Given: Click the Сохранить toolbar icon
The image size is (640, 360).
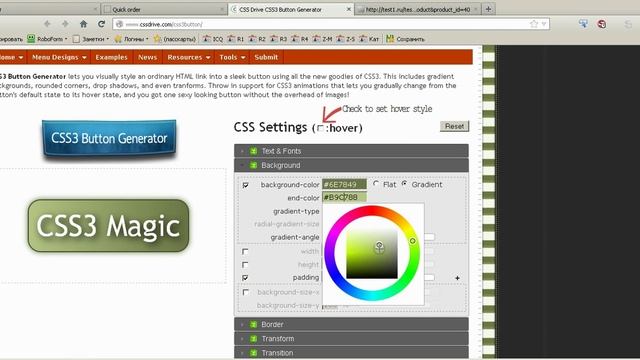Looking at the screenshot, I should (x=390, y=39).
